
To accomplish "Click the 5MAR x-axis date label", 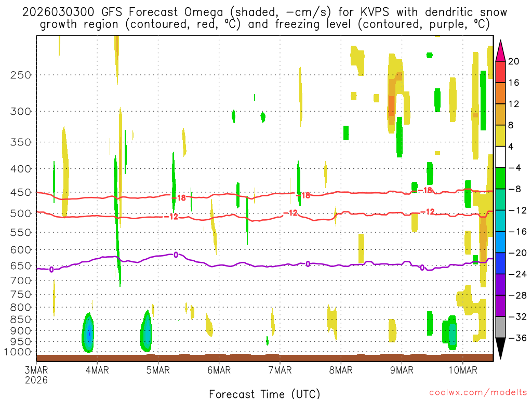I will (x=158, y=369).
